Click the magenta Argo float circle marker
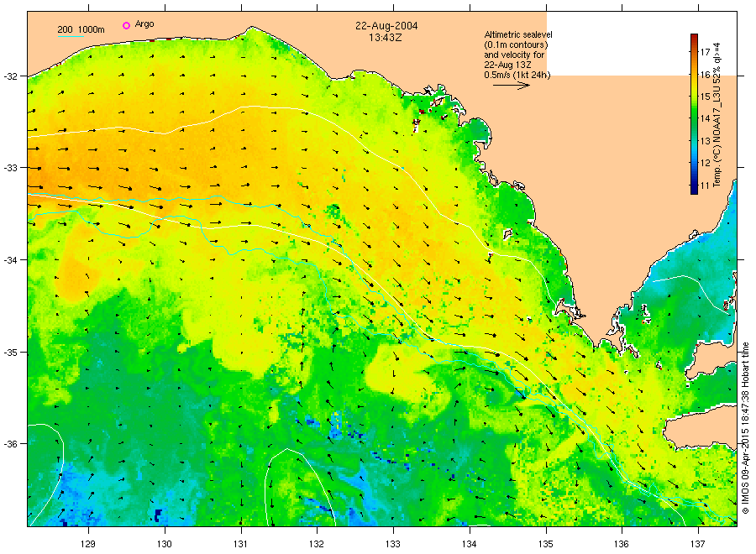The height and width of the screenshot is (554, 756). click(x=126, y=25)
